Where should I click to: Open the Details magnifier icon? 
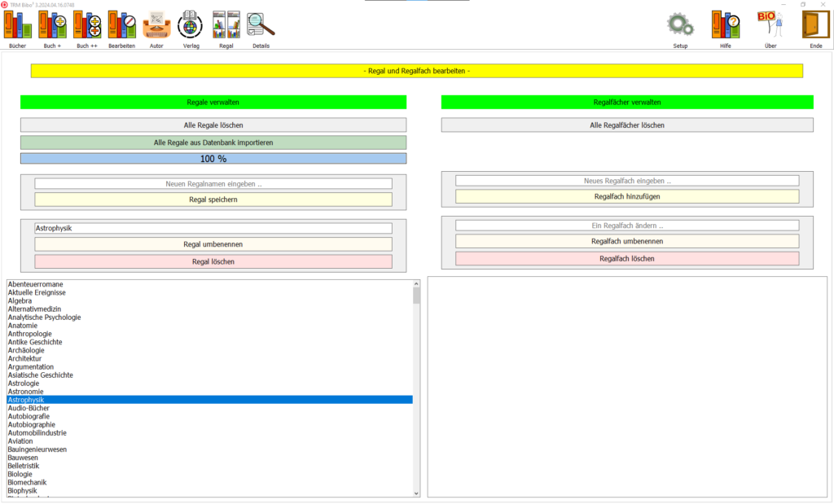(x=261, y=25)
